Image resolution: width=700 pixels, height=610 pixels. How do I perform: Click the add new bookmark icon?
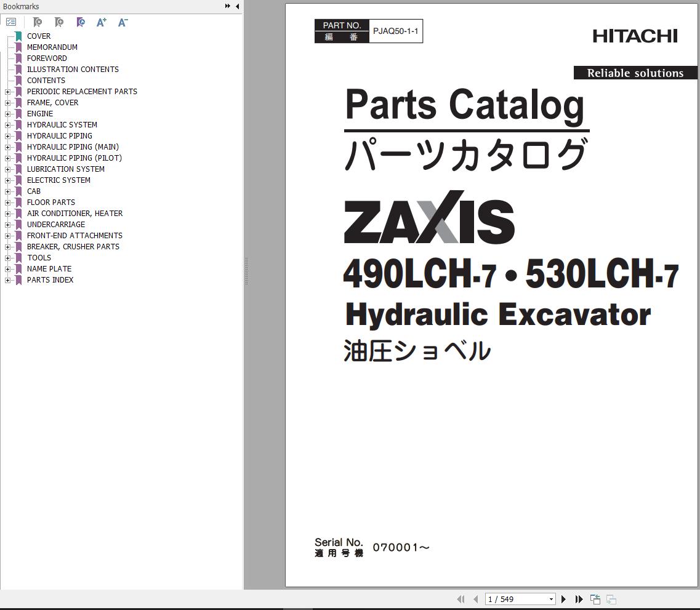(59, 22)
